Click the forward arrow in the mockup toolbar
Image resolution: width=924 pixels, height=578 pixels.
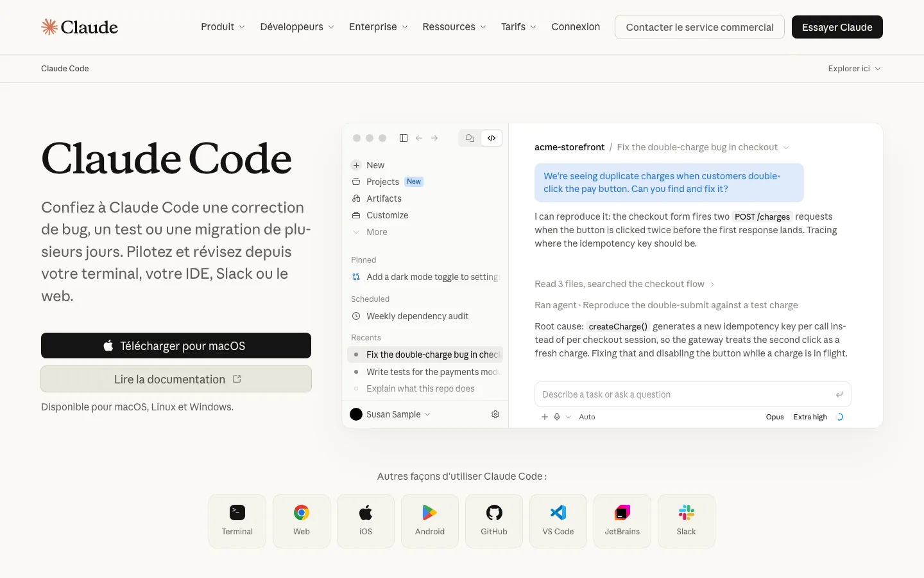[434, 138]
